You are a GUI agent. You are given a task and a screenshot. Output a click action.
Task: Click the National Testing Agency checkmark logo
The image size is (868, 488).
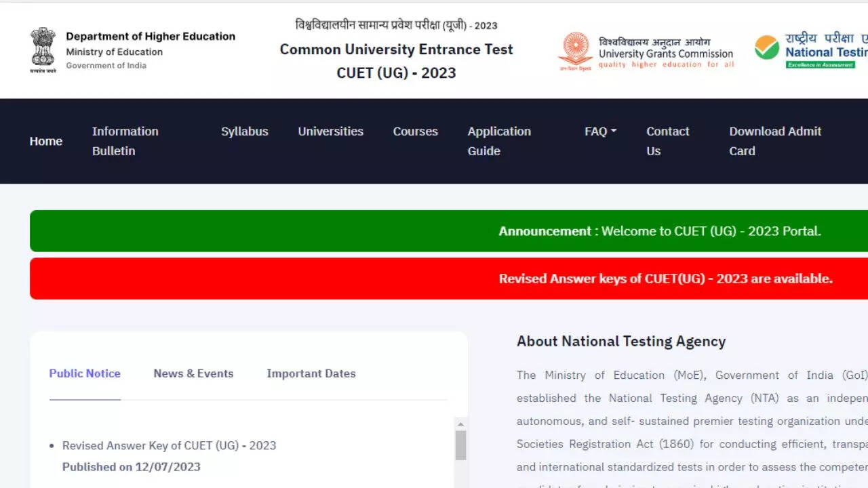767,47
